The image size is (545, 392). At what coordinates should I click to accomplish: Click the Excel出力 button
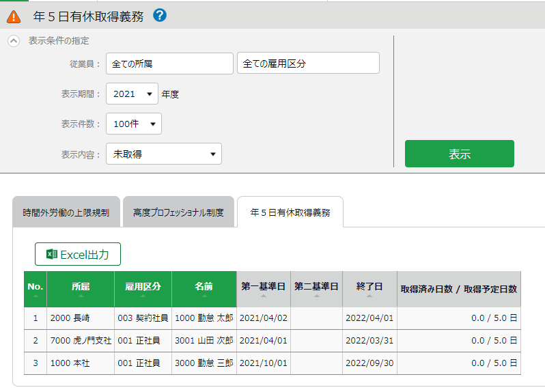pyautogui.click(x=78, y=254)
